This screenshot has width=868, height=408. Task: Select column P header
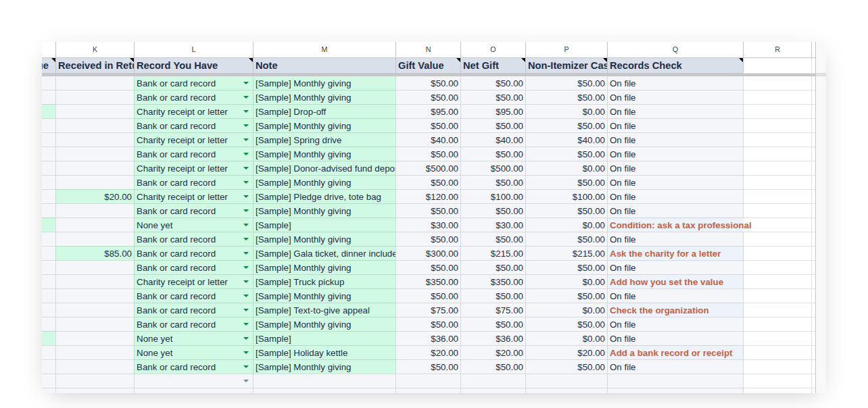[566, 49]
